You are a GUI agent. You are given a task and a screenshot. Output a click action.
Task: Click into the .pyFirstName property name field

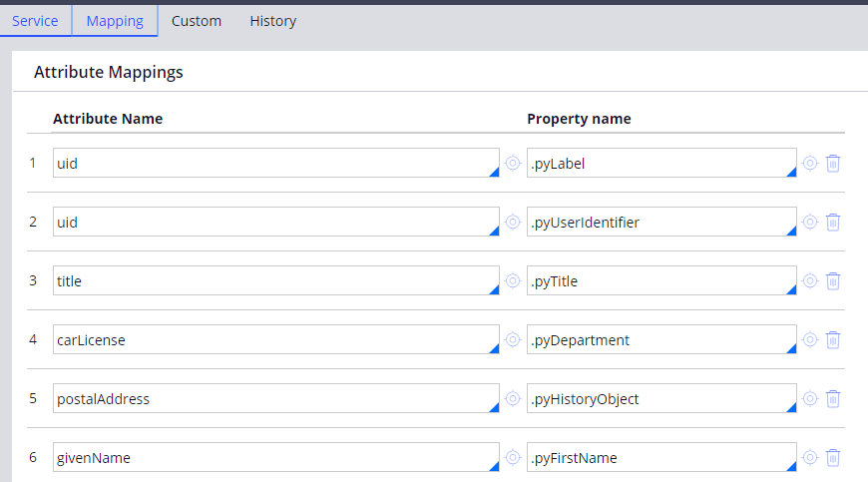(x=661, y=457)
